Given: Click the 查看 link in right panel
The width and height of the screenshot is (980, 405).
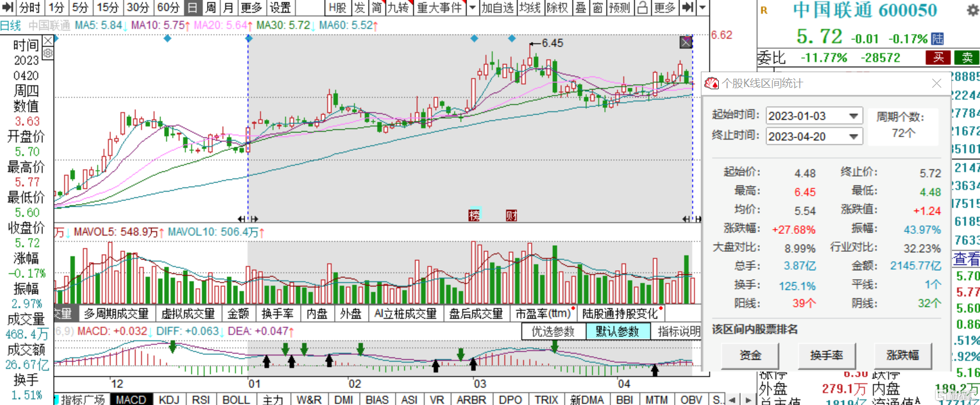Looking at the screenshot, I should [x=966, y=258].
